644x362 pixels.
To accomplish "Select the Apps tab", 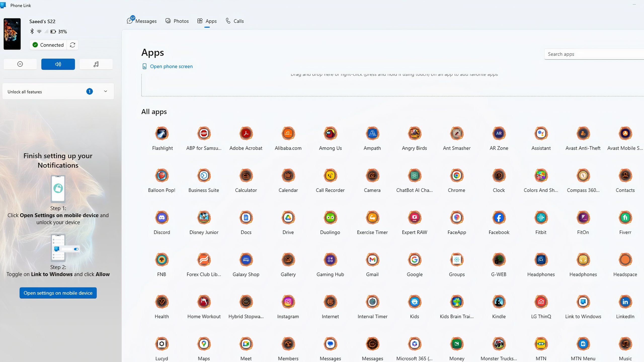I will point(207,21).
